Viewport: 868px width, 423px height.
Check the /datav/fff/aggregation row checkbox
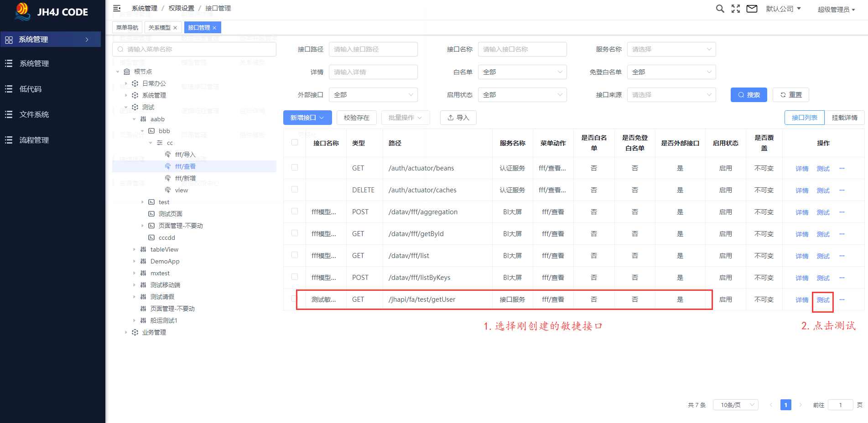pyautogui.click(x=295, y=211)
